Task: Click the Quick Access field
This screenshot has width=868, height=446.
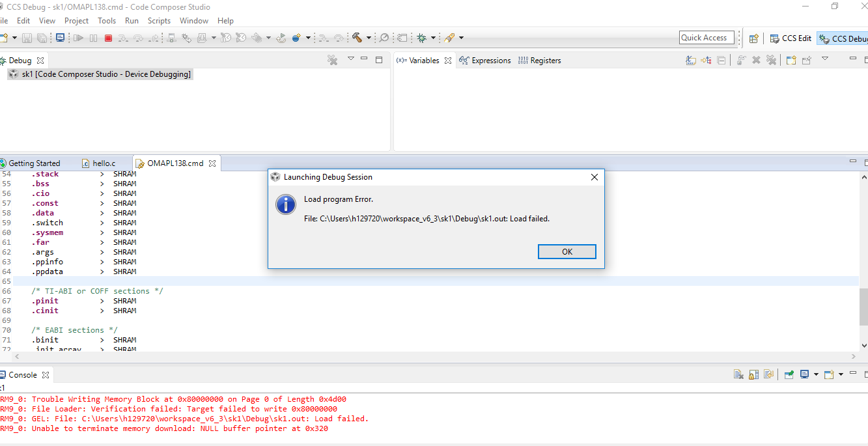Action: coord(707,38)
